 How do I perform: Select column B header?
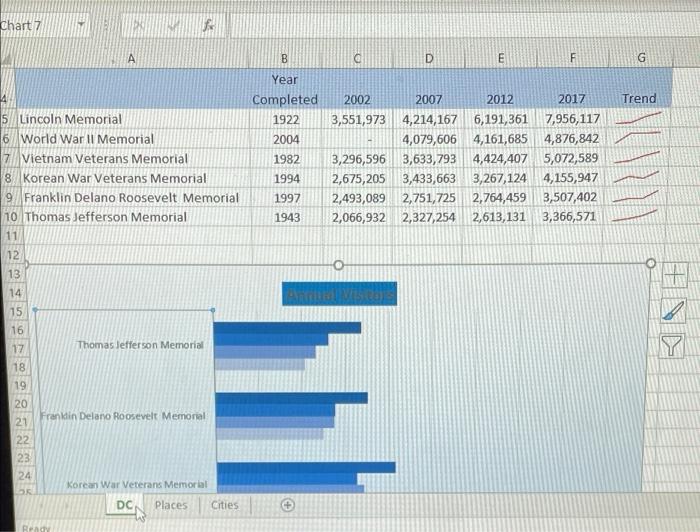click(284, 59)
